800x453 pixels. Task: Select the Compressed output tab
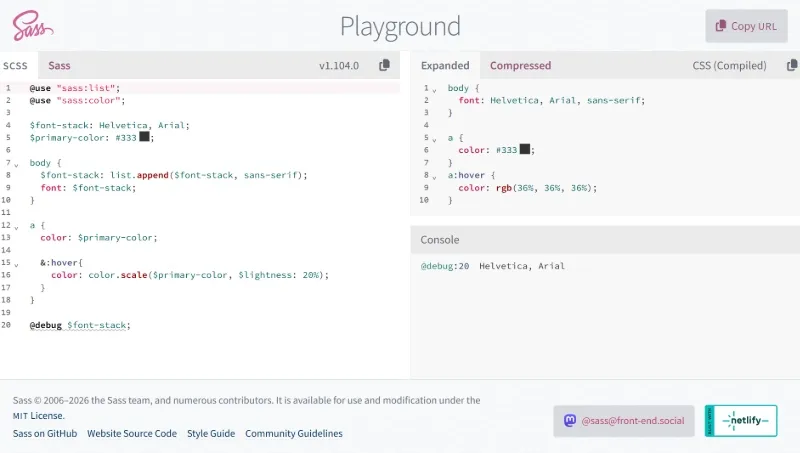(x=520, y=65)
